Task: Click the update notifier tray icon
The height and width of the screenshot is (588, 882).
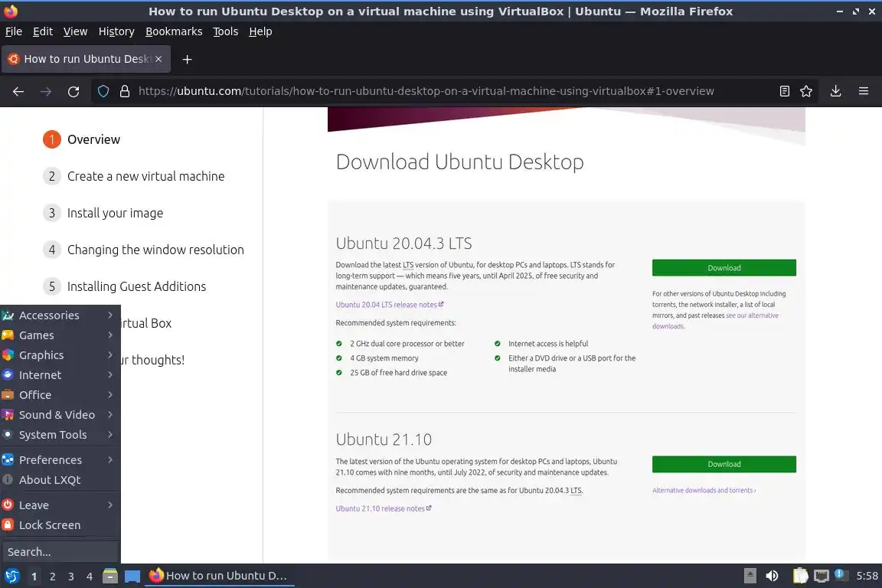Action: coord(840,574)
